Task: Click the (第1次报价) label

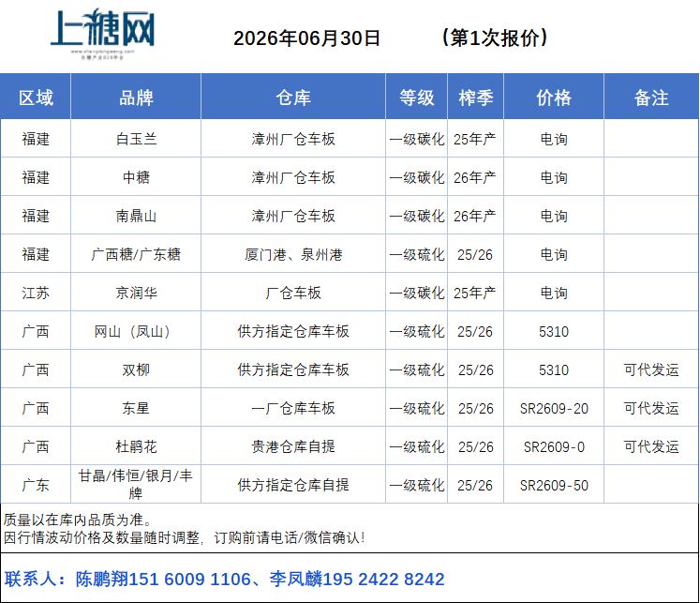Action: pos(495,38)
